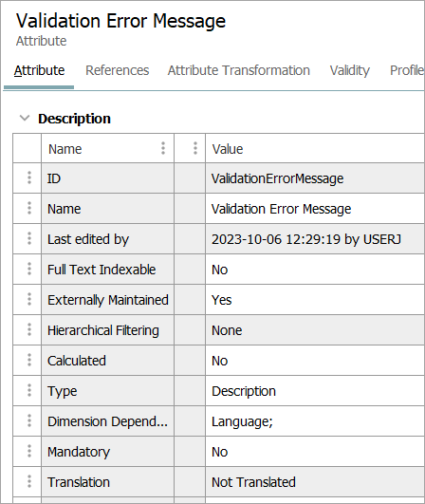The height and width of the screenshot is (504, 425).
Task: Go to the Validity tab
Action: click(350, 70)
